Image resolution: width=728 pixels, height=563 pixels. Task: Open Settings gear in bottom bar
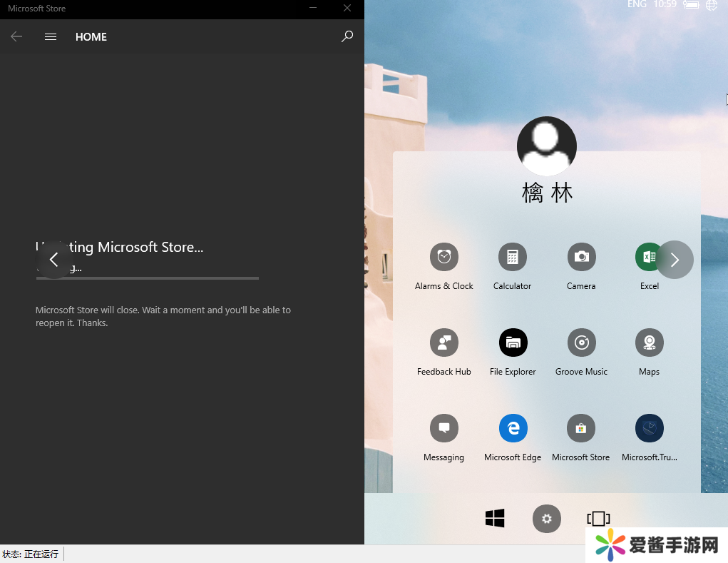coord(547,519)
